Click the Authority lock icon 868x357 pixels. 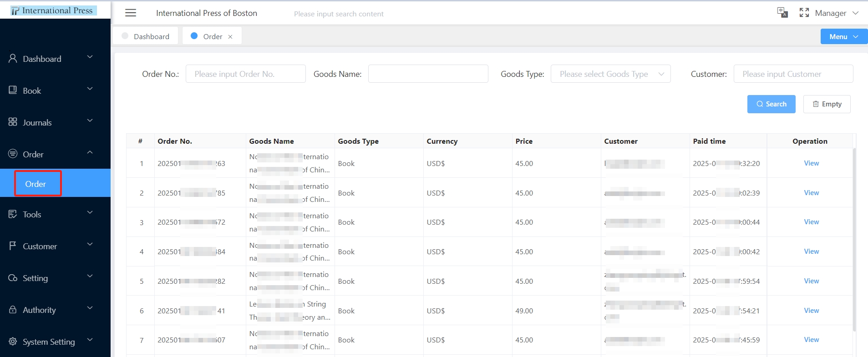[13, 309]
